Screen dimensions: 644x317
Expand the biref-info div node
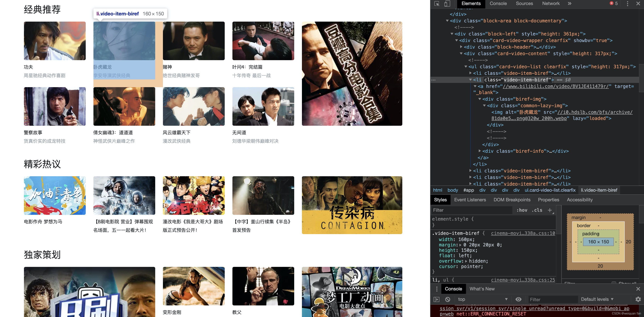tap(480, 151)
